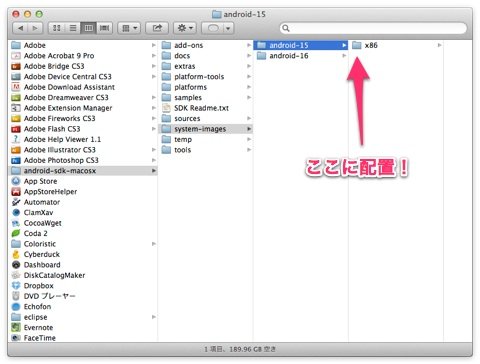
Task: Select Adobe Download Assistant icon
Action: (16, 87)
